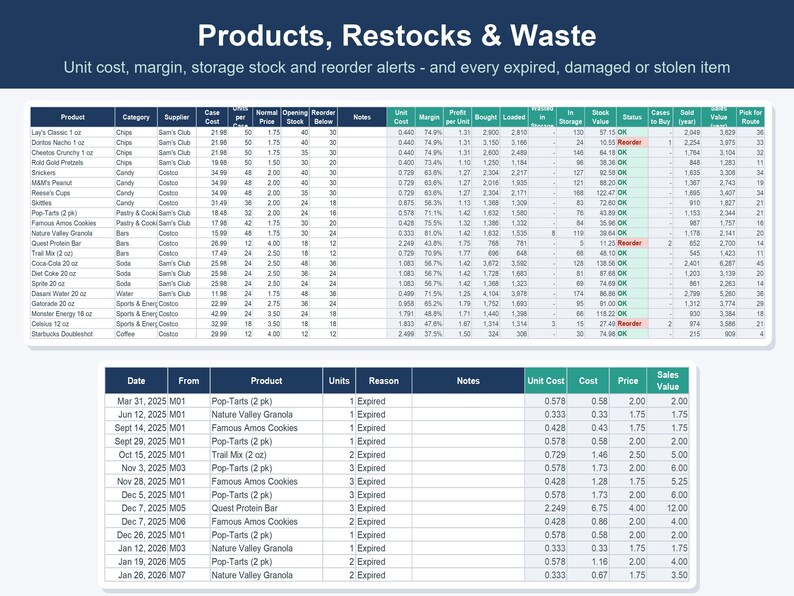Select the "Doritos Nacho 1 oz" product cell

pos(72,143)
